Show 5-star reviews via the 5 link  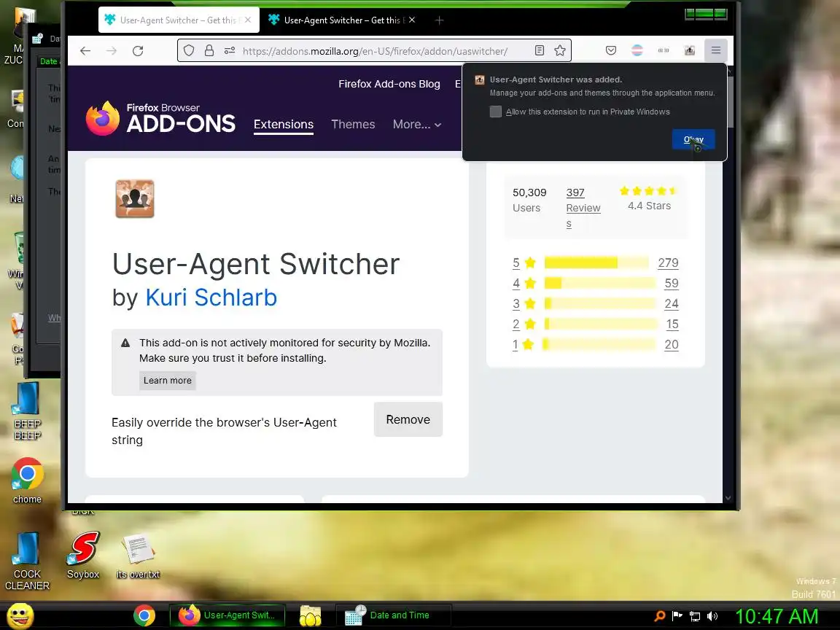tap(516, 263)
